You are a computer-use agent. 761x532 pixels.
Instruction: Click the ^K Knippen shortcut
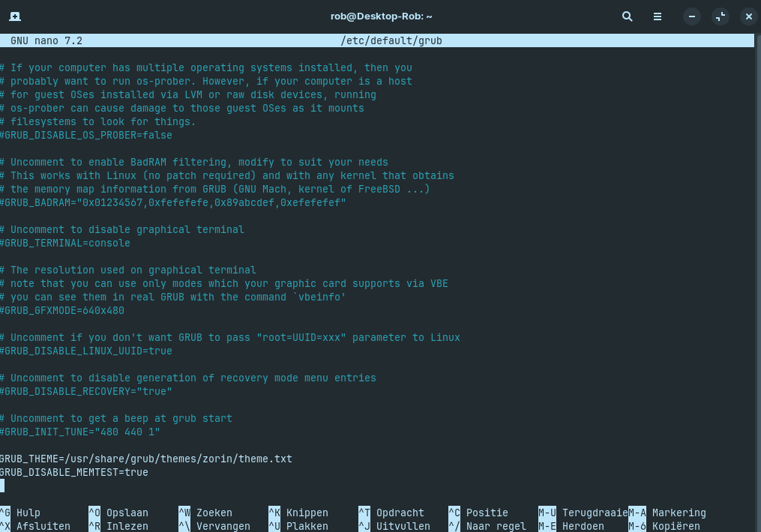pyautogui.click(x=298, y=513)
